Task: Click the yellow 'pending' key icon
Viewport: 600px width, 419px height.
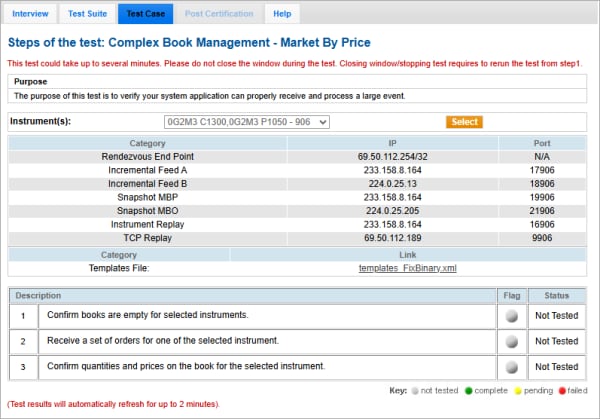Action: (517, 389)
